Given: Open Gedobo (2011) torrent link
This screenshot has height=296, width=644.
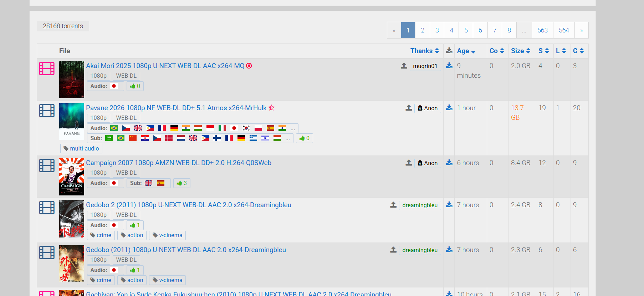Looking at the screenshot, I should tap(186, 250).
